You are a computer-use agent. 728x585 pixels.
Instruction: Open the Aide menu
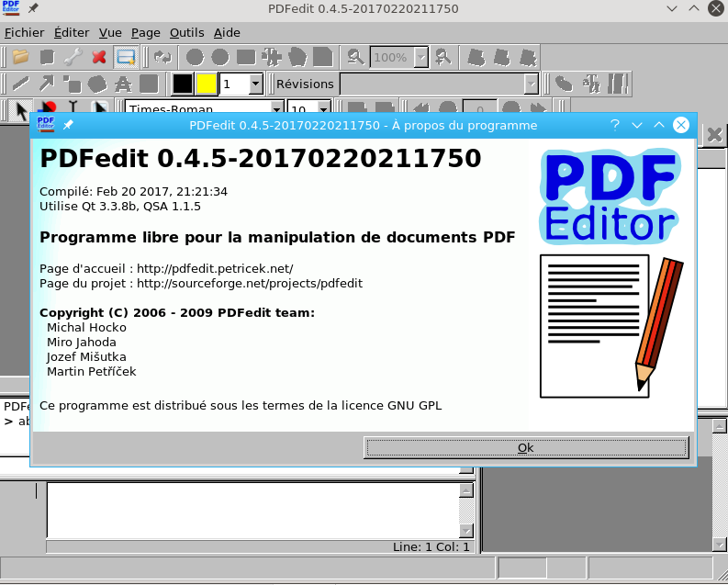click(x=227, y=33)
